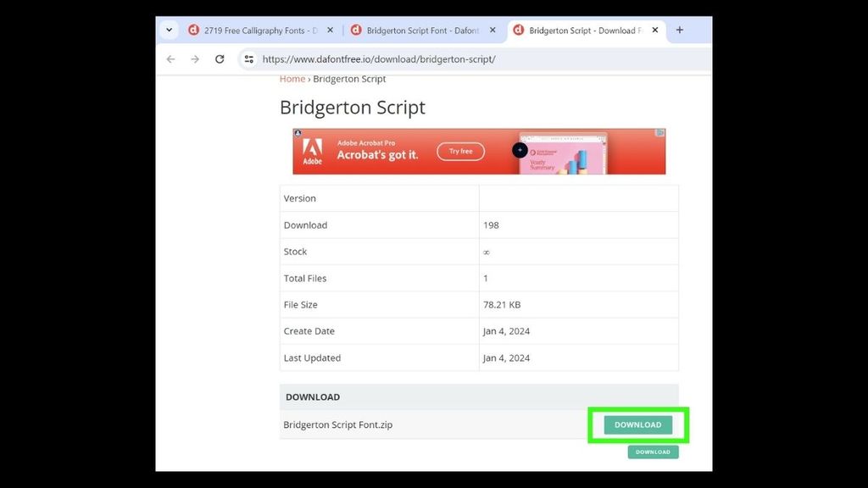Click the browser forward arrow
This screenshot has width=868, height=488.
[x=195, y=59]
